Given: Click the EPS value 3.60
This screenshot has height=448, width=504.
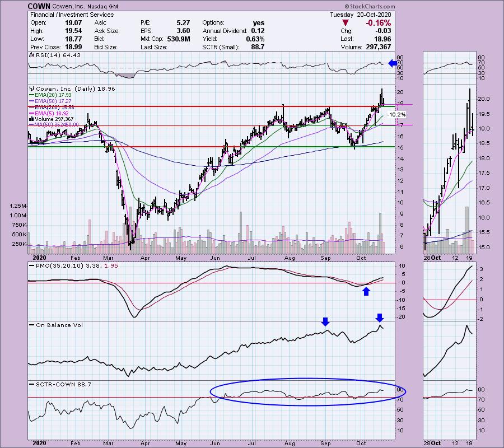Looking at the screenshot, I should 183,31.
